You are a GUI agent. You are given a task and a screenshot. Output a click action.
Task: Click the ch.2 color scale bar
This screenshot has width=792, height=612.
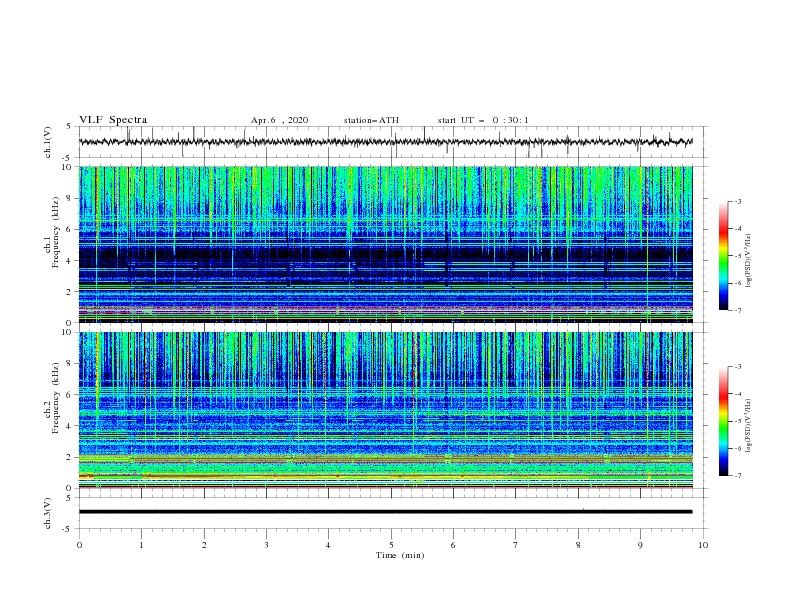724,421
